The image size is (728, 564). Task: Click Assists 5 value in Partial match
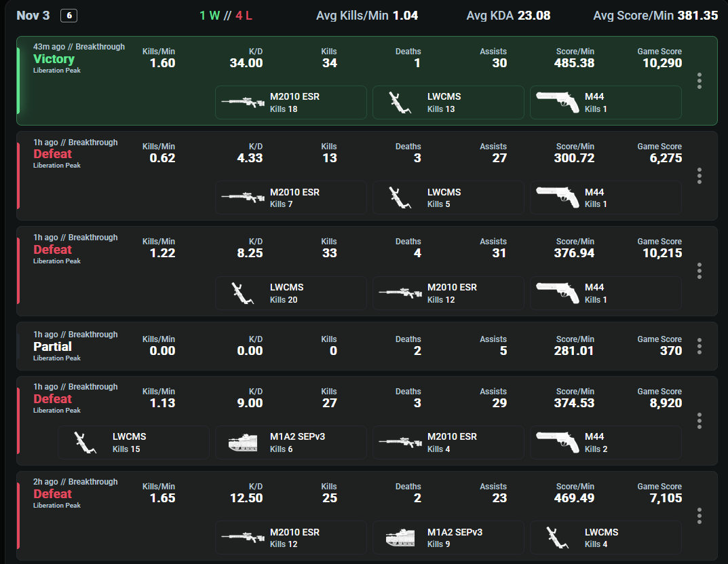pyautogui.click(x=503, y=351)
